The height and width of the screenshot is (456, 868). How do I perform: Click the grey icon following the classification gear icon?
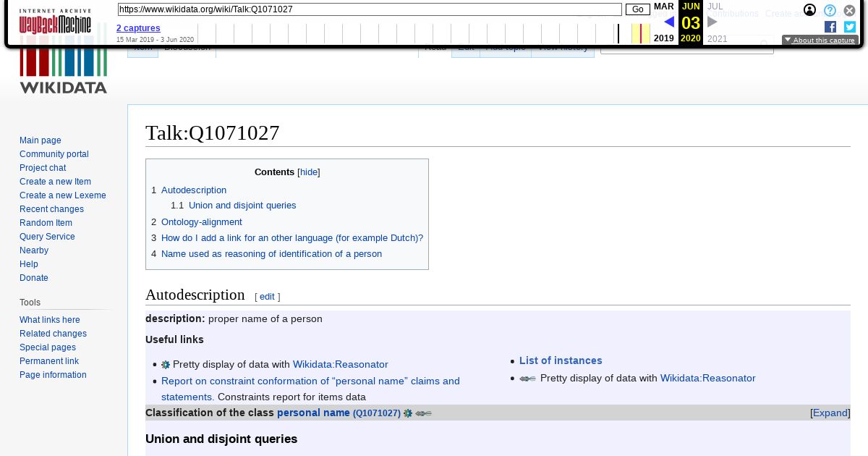[x=423, y=413]
